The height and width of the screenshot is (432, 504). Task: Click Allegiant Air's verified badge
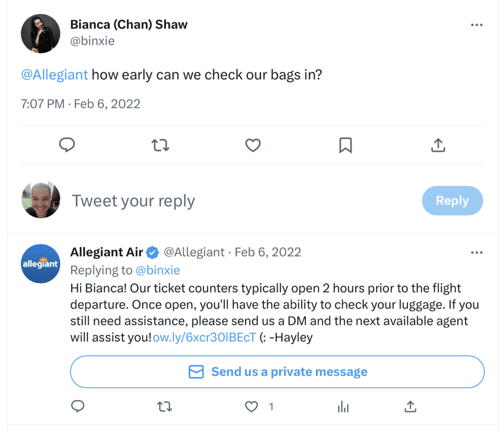coord(152,252)
